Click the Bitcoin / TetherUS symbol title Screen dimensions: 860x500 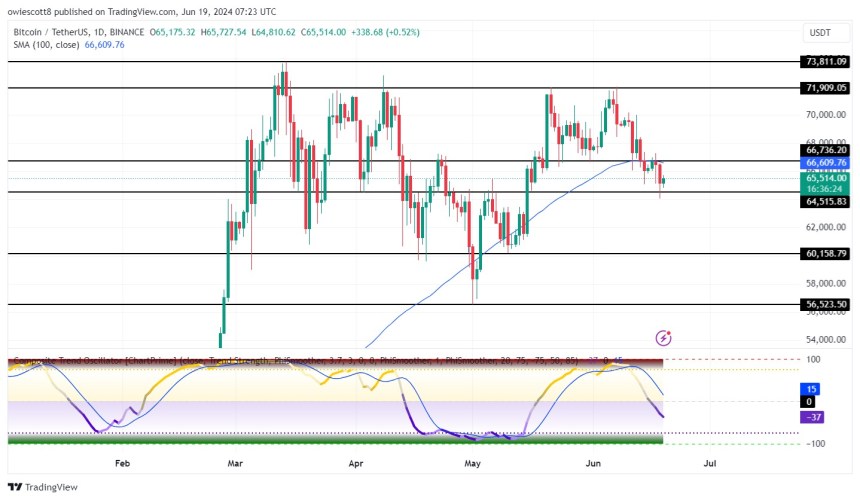[x=78, y=32]
